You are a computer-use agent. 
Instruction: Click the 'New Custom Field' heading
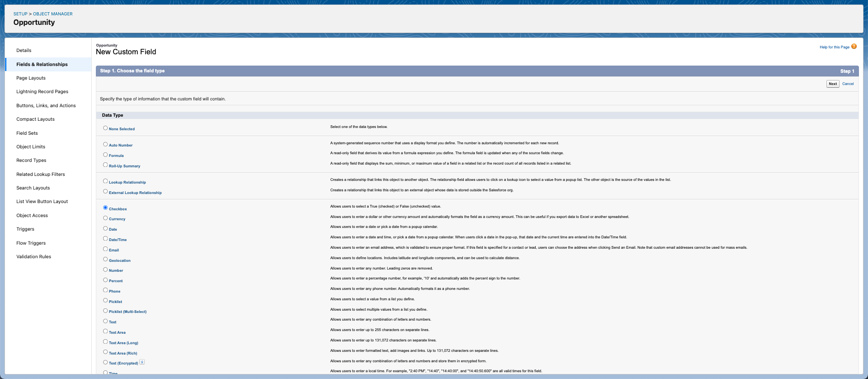(x=126, y=52)
